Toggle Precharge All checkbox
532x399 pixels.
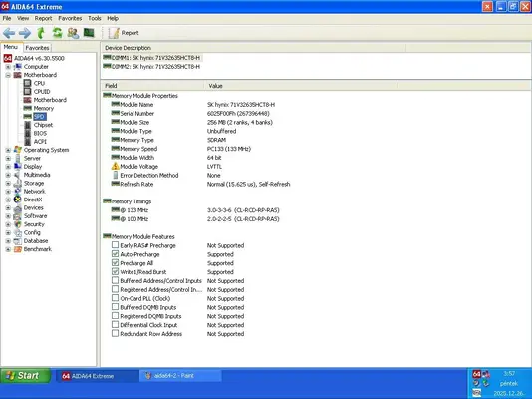click(x=115, y=262)
